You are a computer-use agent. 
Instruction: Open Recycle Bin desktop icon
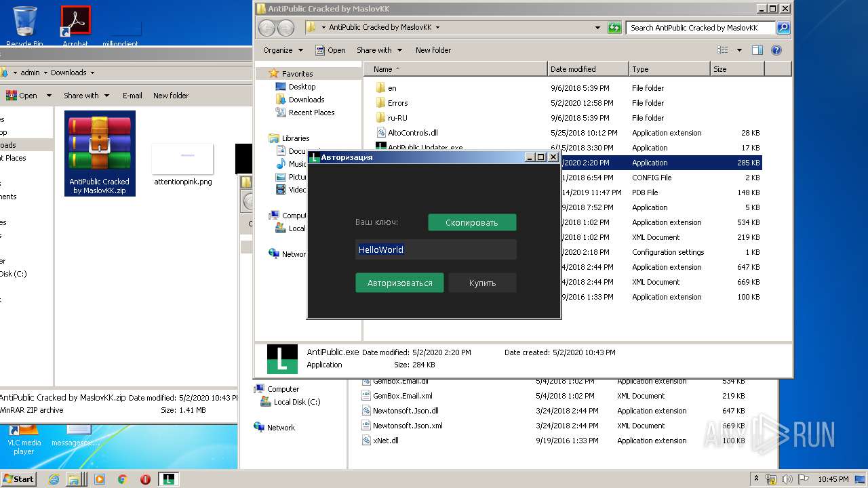tap(25, 26)
